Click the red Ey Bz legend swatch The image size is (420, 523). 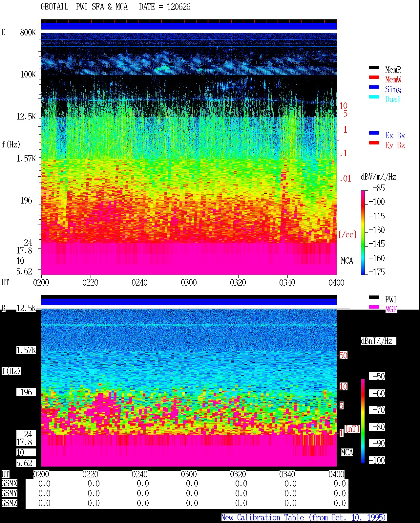click(374, 143)
